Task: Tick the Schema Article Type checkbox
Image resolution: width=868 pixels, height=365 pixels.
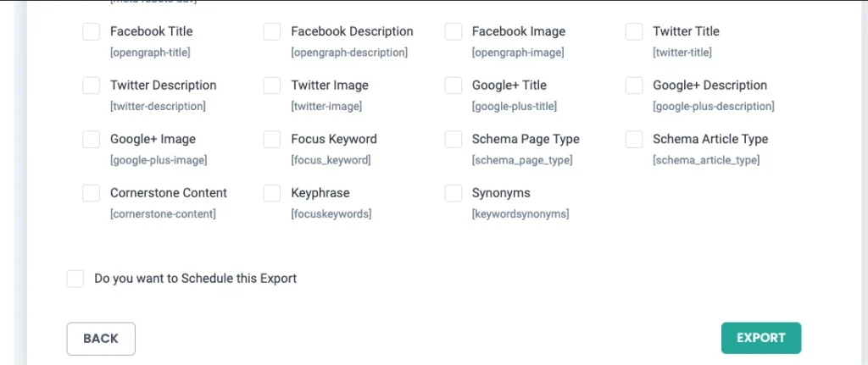Action: tap(634, 140)
